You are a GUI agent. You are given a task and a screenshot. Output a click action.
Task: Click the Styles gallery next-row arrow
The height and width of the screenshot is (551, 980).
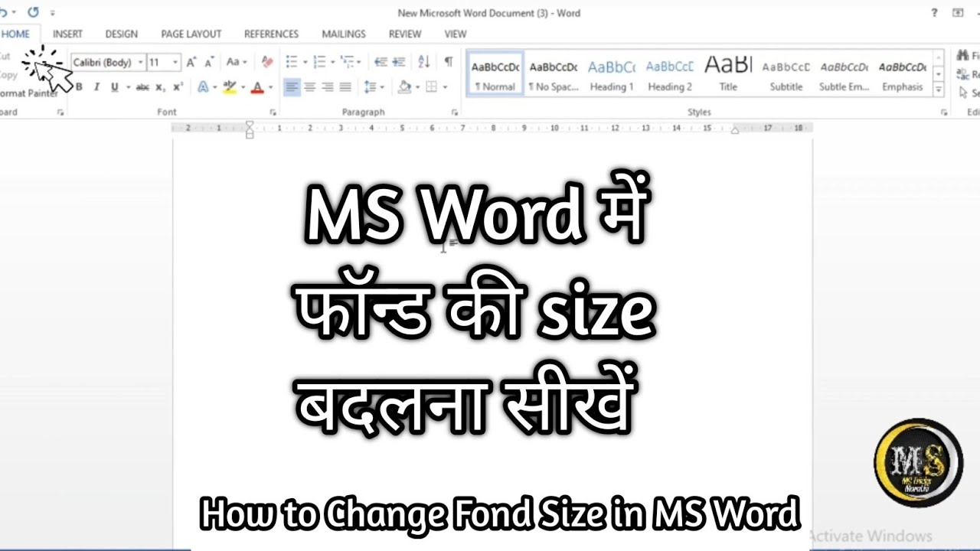pyautogui.click(x=939, y=75)
